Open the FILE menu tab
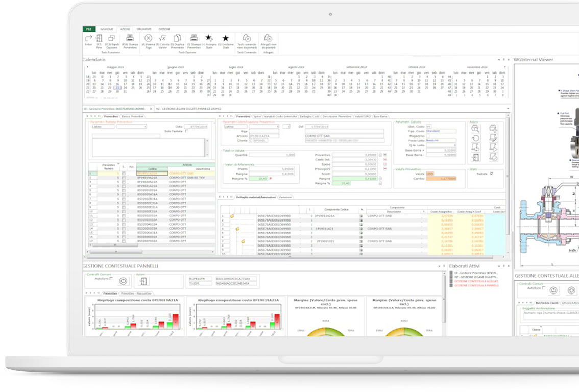579x392 pixels. tap(89, 29)
